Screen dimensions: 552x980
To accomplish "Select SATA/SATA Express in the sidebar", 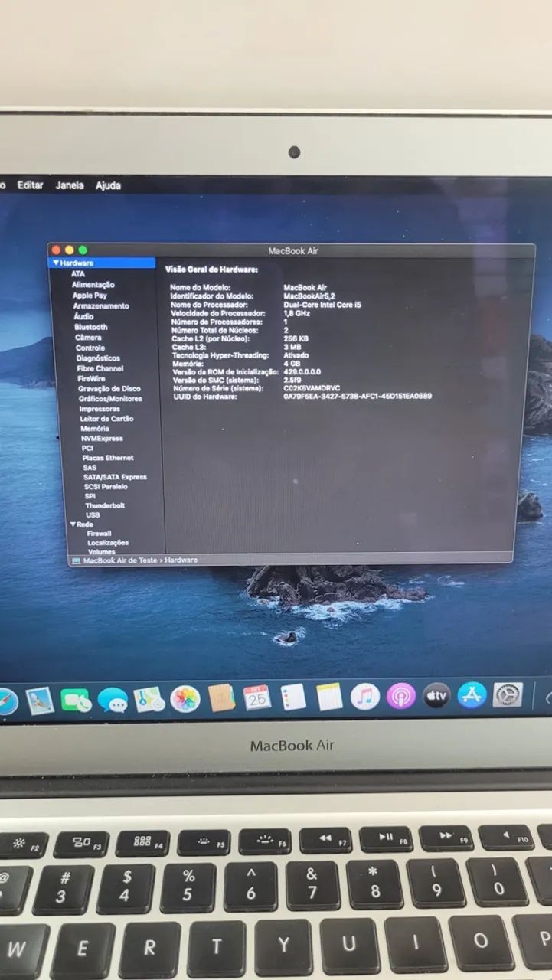I will coord(116,477).
